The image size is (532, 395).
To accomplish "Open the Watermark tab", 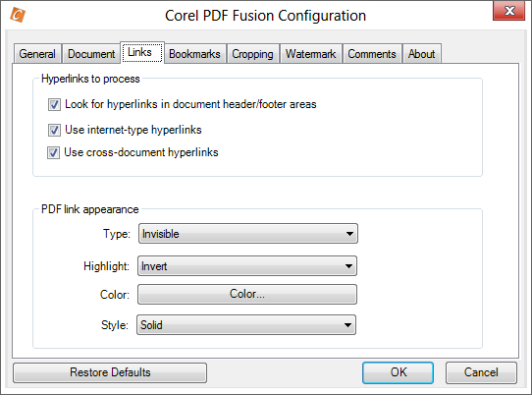I will click(311, 54).
